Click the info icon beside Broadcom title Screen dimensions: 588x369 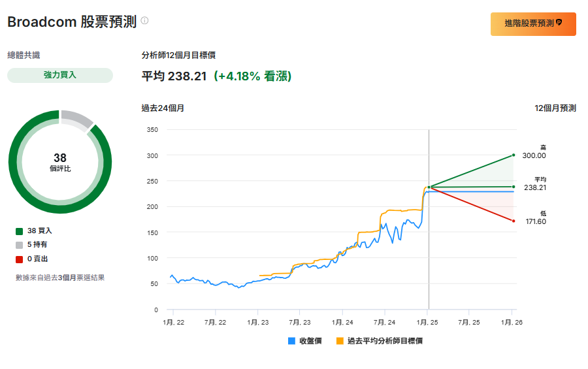pos(144,20)
